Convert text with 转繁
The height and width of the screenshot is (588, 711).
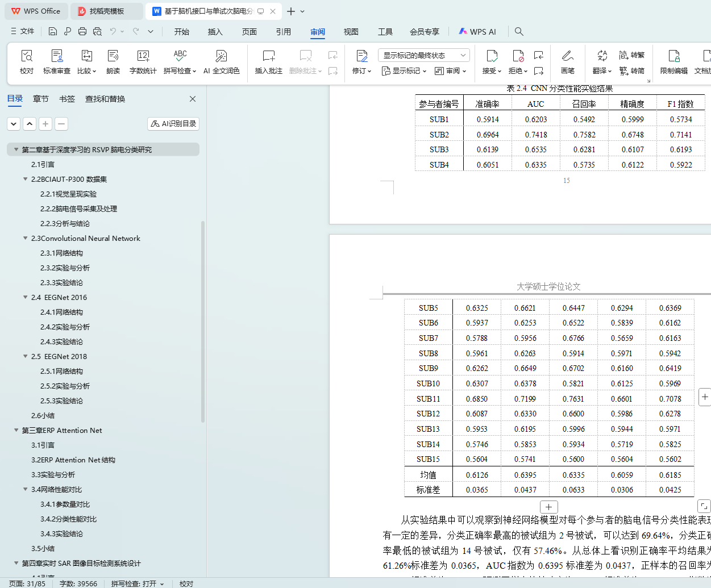click(x=632, y=55)
